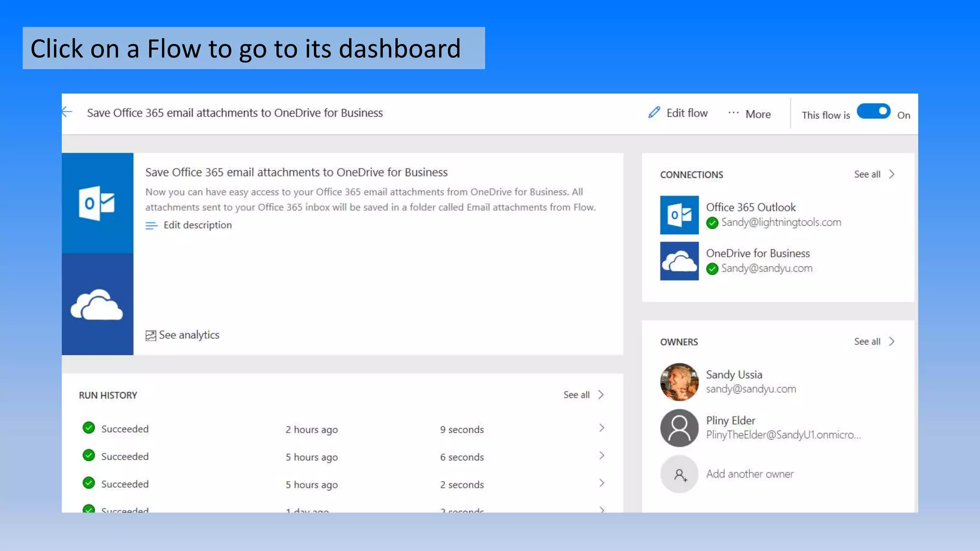Click the See analytics chart icon
Image resolution: width=980 pixels, height=551 pixels.
coord(151,336)
